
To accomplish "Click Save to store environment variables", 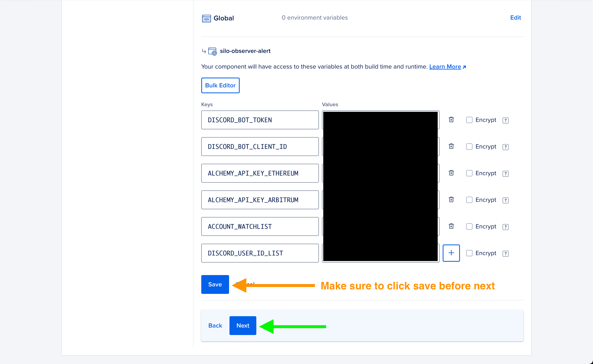I will 215,284.
